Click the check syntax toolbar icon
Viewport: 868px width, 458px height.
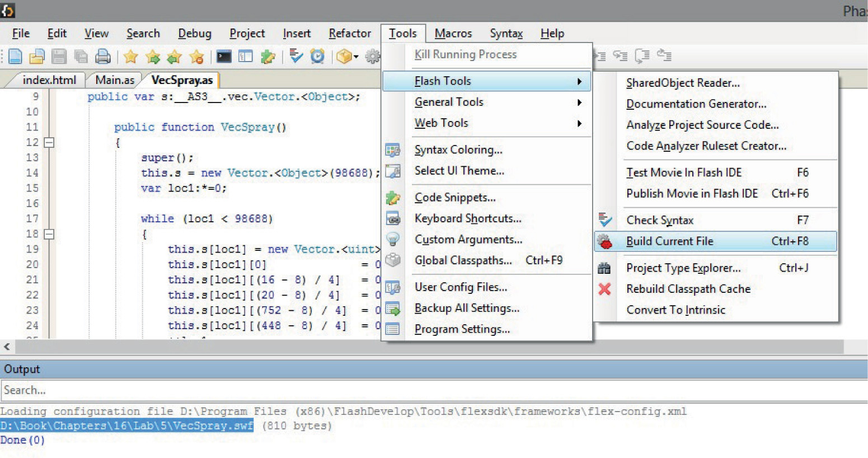[296, 56]
